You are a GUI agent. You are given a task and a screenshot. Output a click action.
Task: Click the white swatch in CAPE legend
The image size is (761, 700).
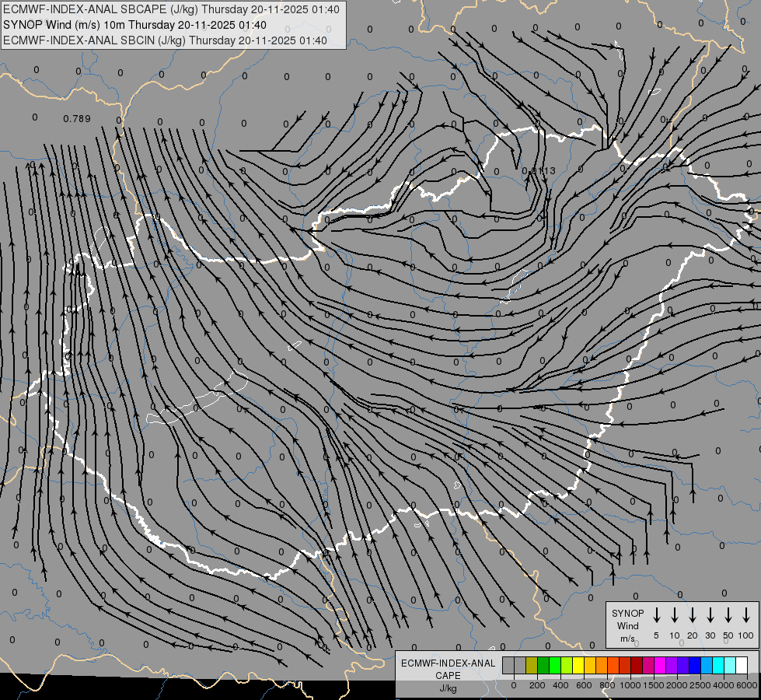point(742,665)
